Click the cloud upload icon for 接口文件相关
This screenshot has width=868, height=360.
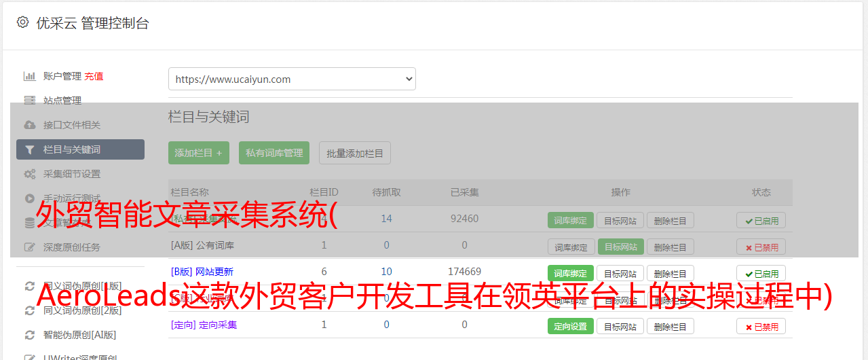coord(29,125)
